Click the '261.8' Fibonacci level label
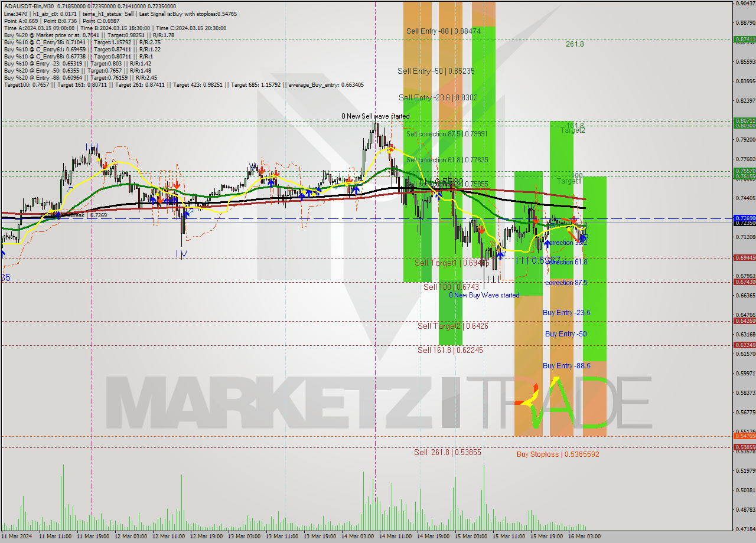The image size is (756, 543). tap(574, 44)
